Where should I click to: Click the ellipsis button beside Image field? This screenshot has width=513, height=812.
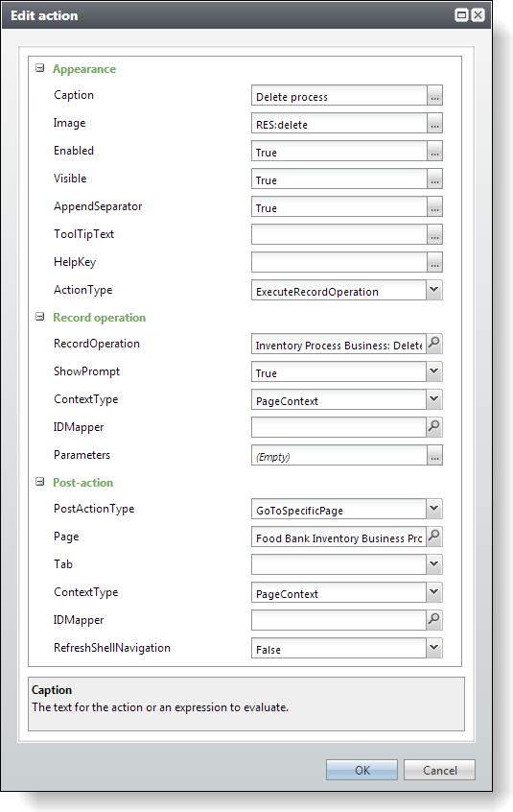coord(434,124)
